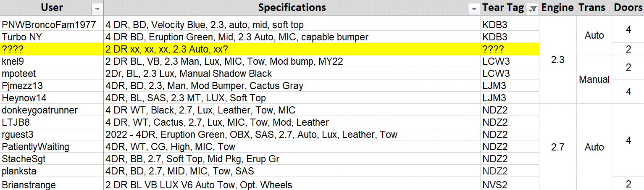Select the Turbo NY user cell
The width and height of the screenshot is (644, 190).
pos(52,37)
